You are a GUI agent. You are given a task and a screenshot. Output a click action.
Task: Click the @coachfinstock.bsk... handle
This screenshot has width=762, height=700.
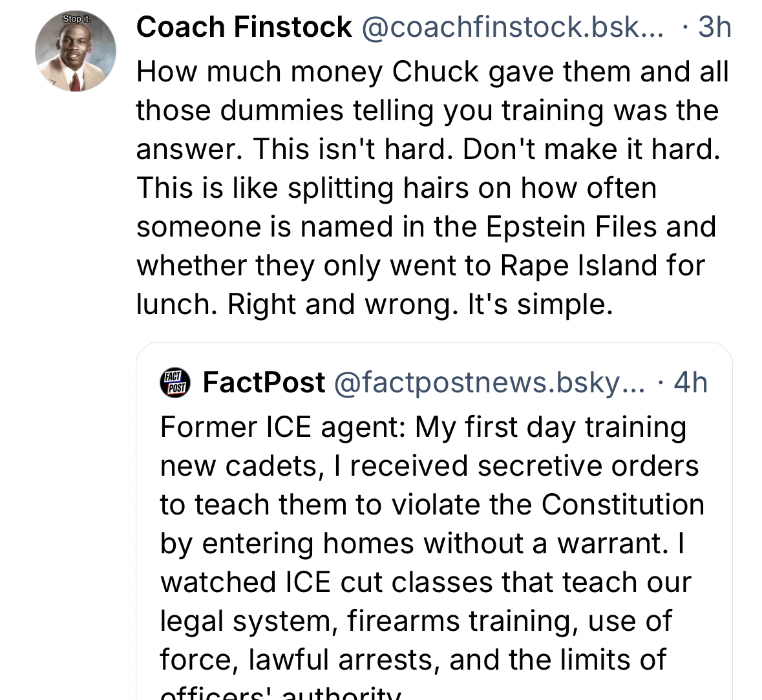[512, 28]
